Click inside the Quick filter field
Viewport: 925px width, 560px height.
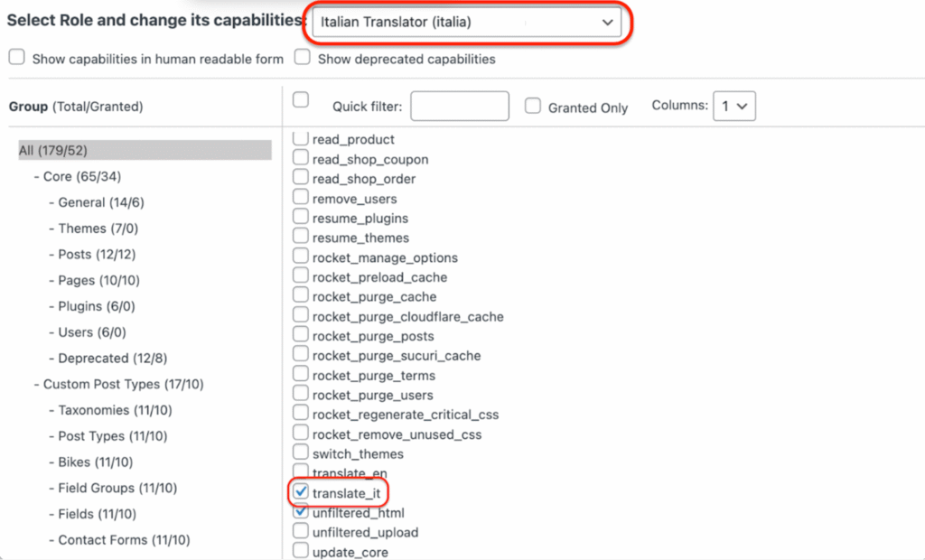point(459,106)
